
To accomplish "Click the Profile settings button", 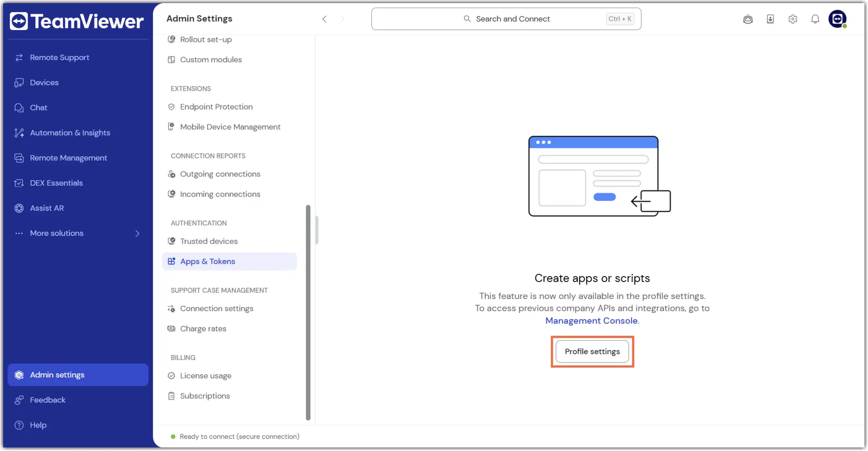I will (x=592, y=352).
